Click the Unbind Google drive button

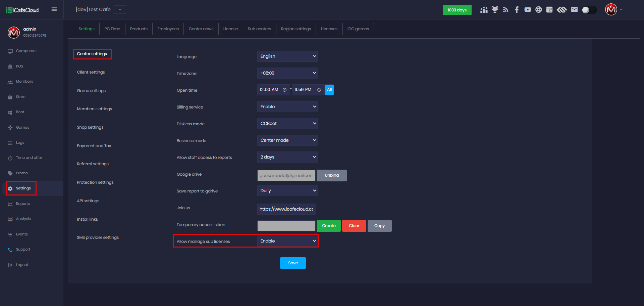point(331,175)
